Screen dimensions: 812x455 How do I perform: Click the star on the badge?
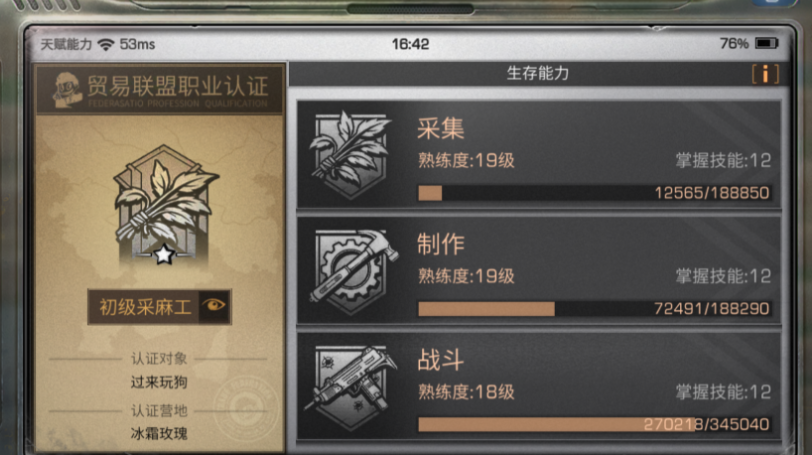164,254
